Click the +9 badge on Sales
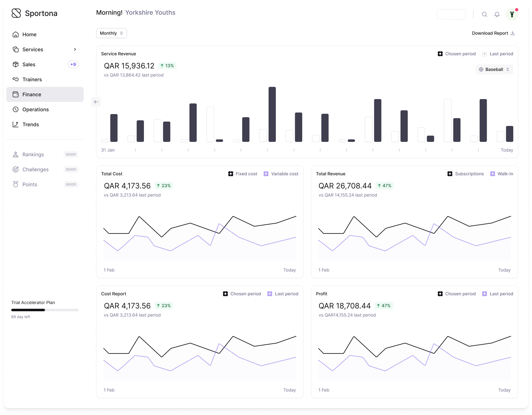This screenshot has height=415, width=532. point(73,64)
